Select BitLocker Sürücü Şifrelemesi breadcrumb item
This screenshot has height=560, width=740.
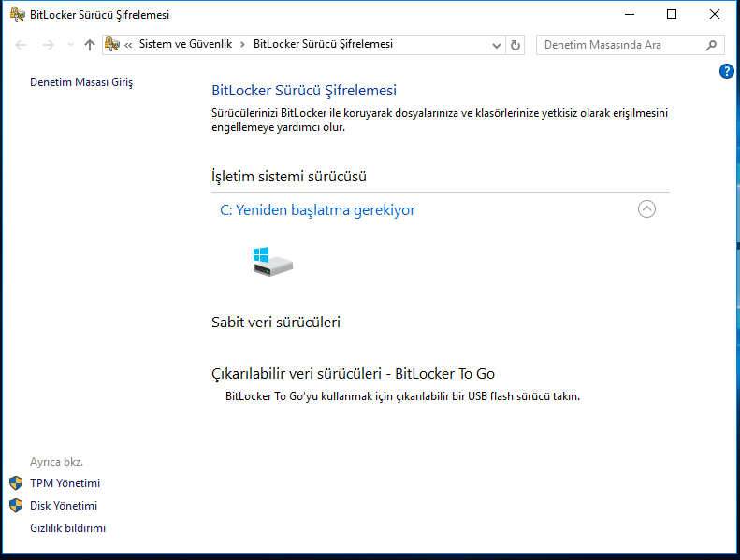(323, 44)
